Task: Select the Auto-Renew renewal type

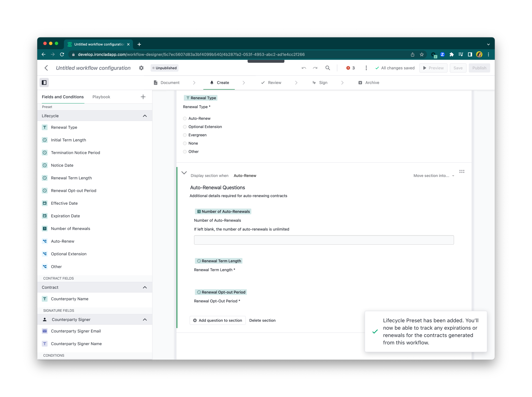Action: [x=185, y=118]
